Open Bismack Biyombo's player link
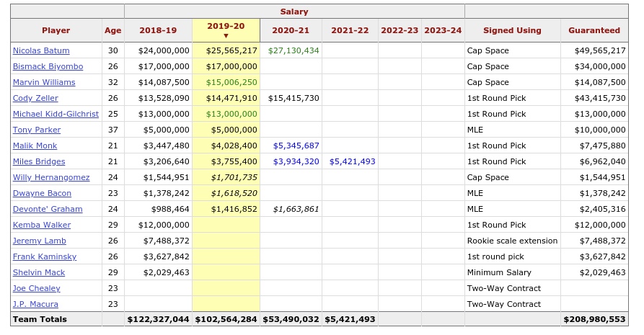 point(48,66)
